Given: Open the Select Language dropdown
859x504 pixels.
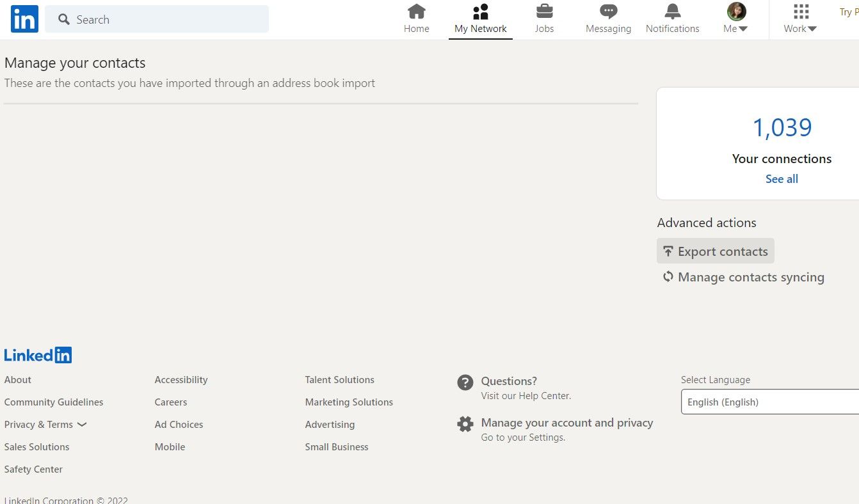Looking at the screenshot, I should click(769, 402).
